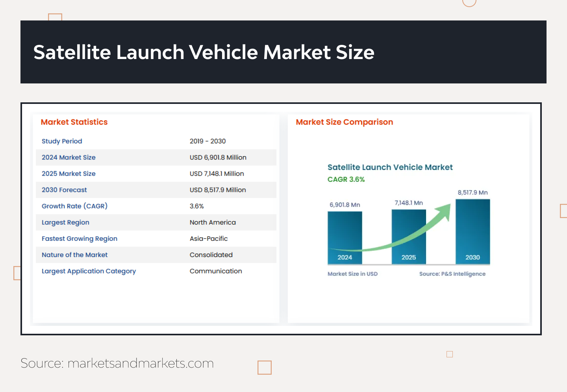567x392 pixels.
Task: Select the 'Communication' value
Action: pyautogui.click(x=216, y=271)
